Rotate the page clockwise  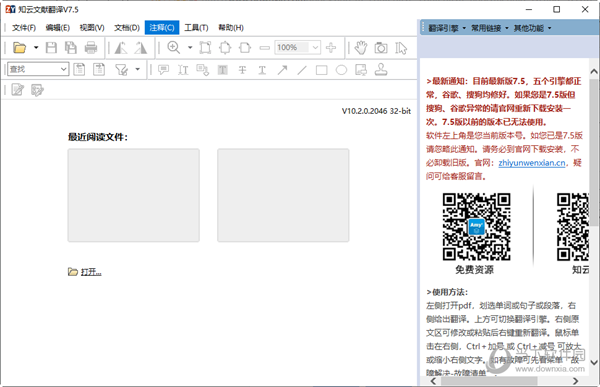point(141,48)
